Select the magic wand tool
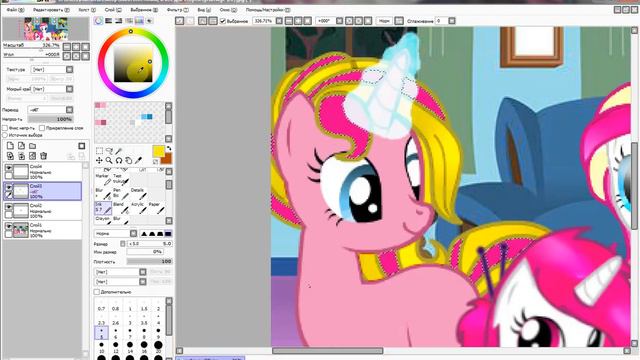 tap(119, 151)
